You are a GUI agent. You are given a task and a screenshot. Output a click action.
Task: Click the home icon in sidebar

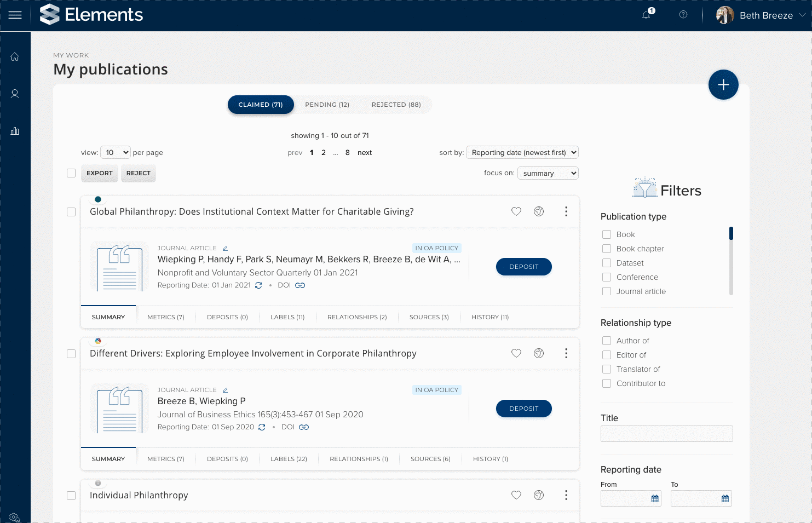tap(15, 57)
